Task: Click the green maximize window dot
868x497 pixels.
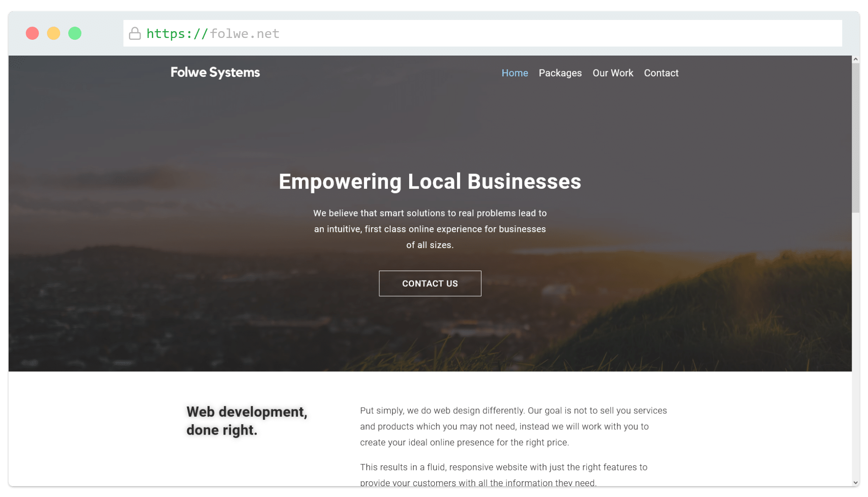Action: pos(75,33)
